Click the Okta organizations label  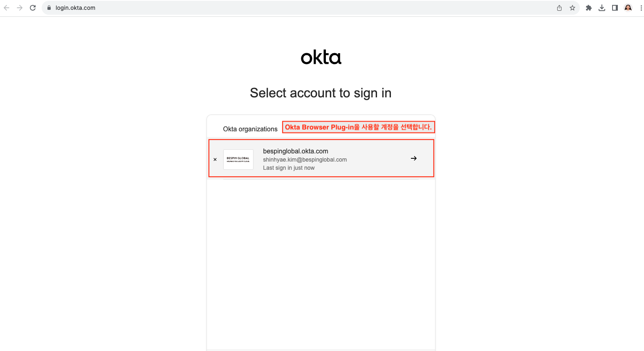tap(250, 129)
